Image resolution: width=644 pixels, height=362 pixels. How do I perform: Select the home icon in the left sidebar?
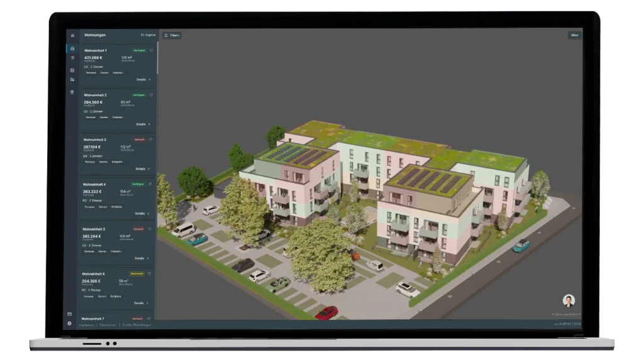72,48
